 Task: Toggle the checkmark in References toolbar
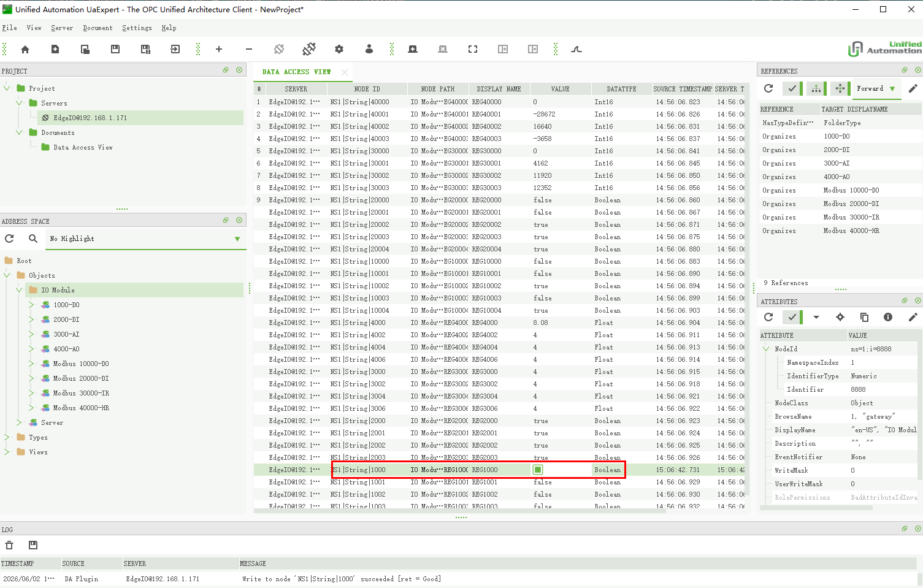(792, 89)
